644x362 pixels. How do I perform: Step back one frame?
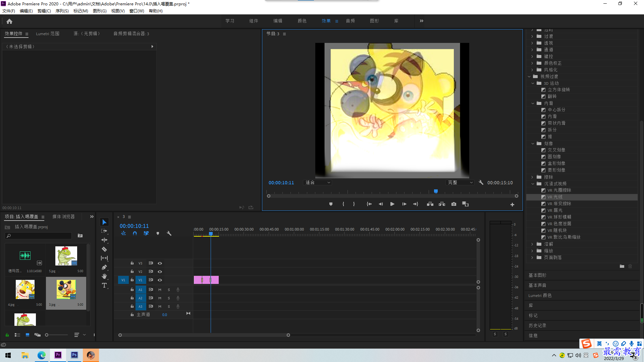click(x=381, y=204)
